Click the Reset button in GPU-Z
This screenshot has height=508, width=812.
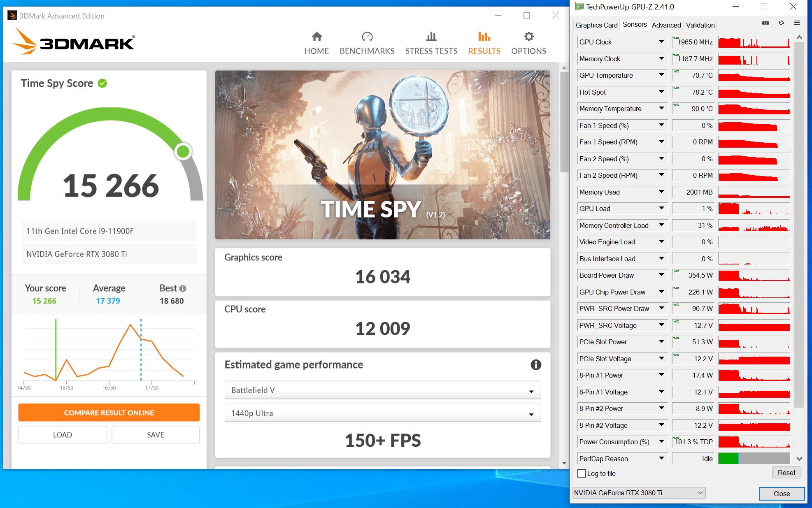click(786, 473)
